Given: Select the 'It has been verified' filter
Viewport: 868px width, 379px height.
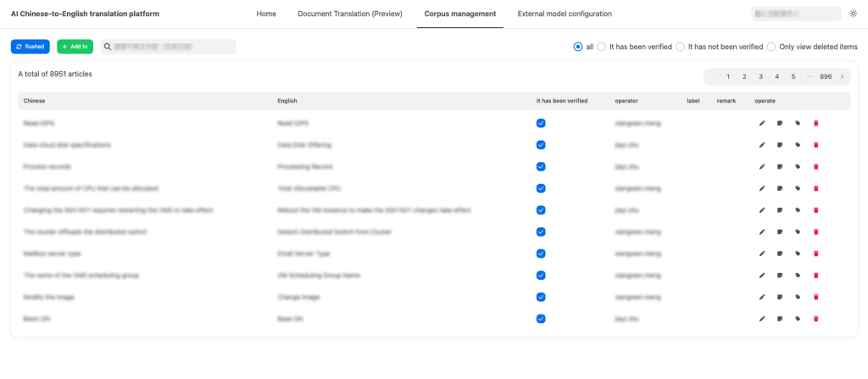Looking at the screenshot, I should tap(602, 47).
